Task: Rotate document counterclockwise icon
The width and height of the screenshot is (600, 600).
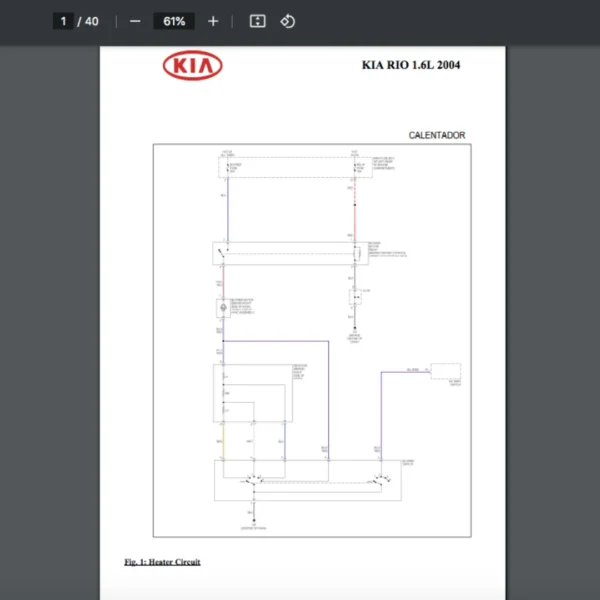Action: coord(288,21)
